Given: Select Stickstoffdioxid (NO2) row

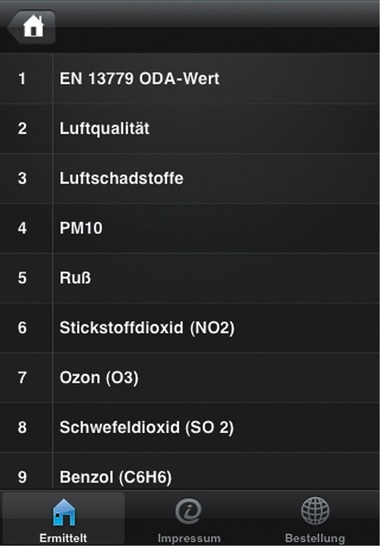Looking at the screenshot, I should [190, 328].
